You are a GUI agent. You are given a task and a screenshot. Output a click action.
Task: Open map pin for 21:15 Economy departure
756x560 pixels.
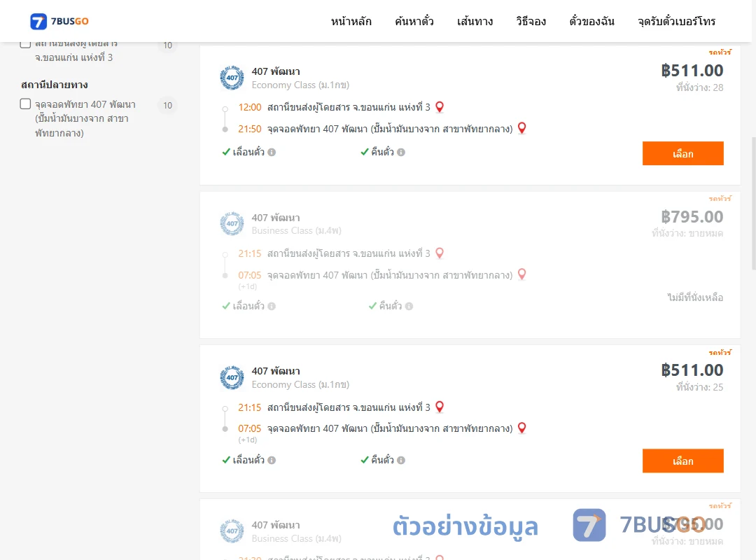click(x=439, y=407)
